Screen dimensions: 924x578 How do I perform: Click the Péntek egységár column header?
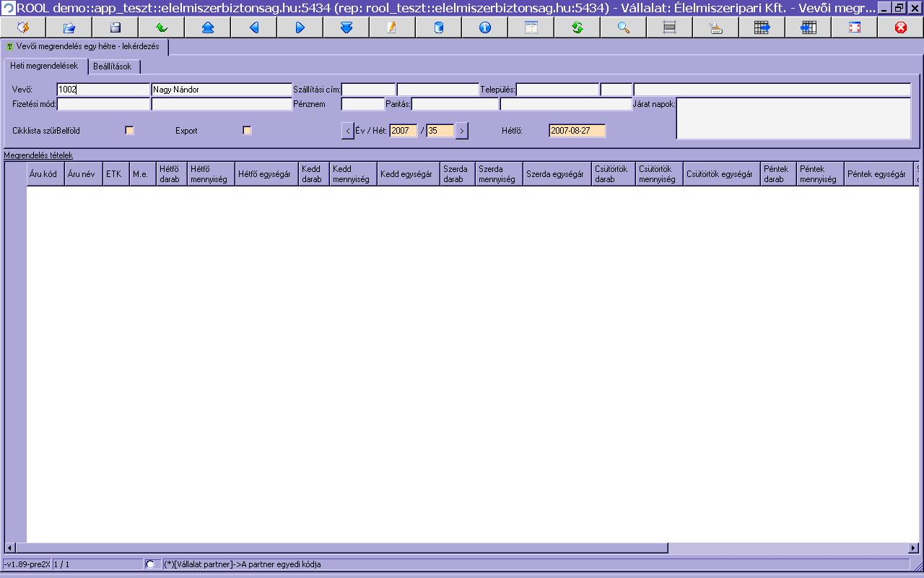click(x=878, y=174)
